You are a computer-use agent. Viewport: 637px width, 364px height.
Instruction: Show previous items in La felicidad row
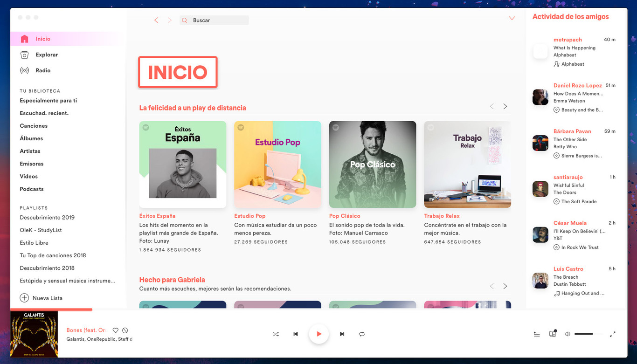click(492, 106)
